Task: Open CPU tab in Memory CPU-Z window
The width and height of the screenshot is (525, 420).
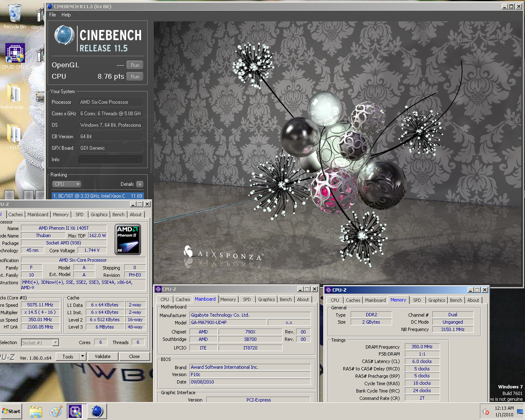Action: [x=335, y=300]
